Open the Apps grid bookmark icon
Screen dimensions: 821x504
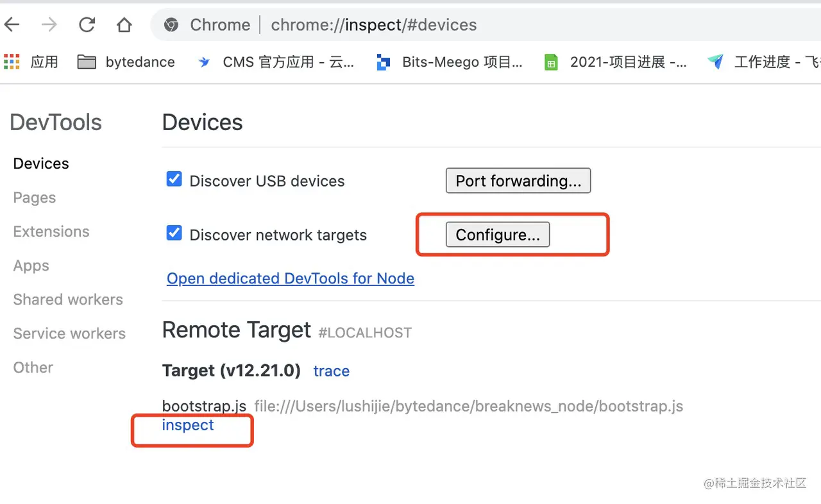(12, 62)
